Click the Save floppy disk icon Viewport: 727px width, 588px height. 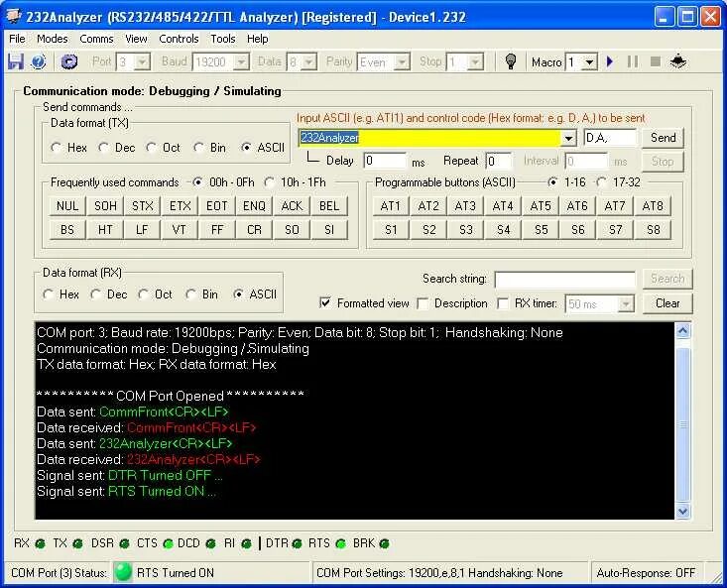(15, 61)
